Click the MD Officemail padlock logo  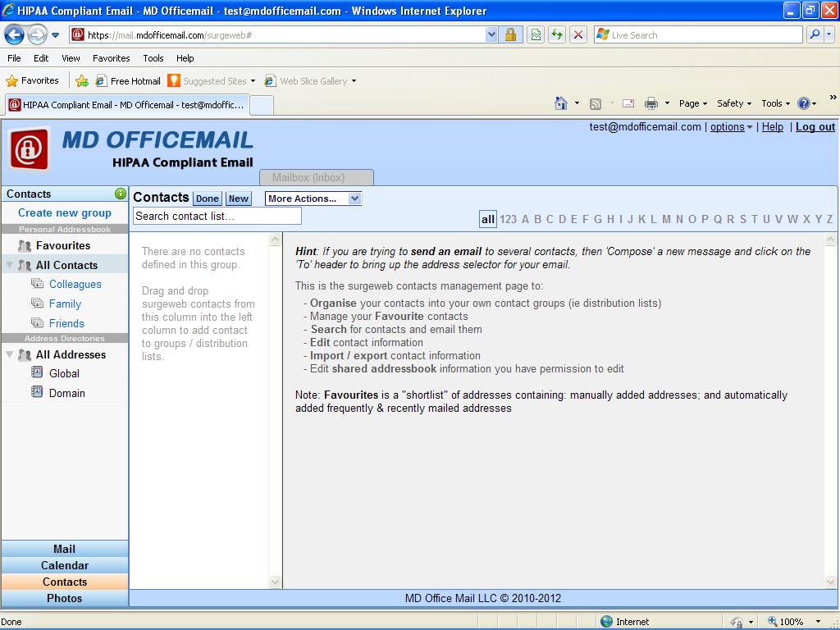coord(30,149)
